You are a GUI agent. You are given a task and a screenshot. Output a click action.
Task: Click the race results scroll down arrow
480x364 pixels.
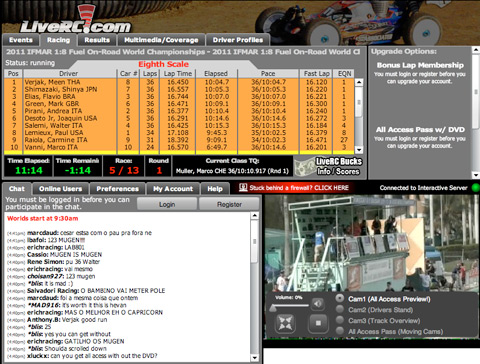tap(359, 150)
